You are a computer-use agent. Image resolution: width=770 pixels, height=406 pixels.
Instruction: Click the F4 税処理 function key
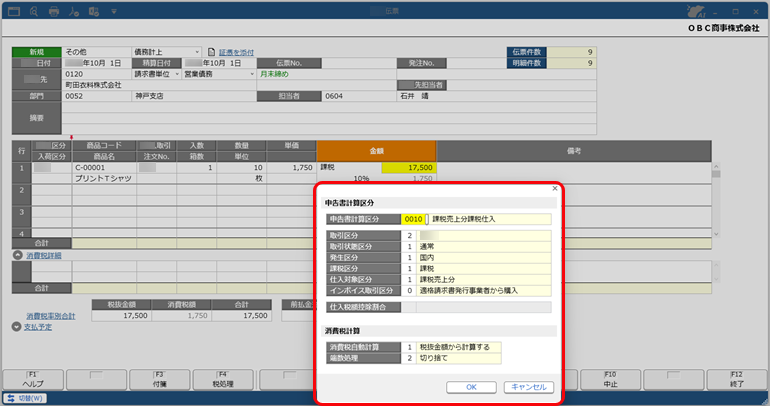223,379
